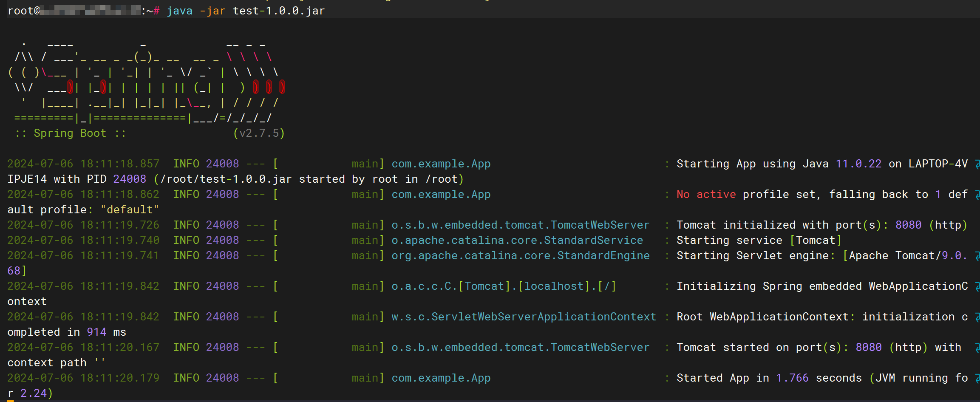
Task: Click the '914' milliseconds value
Action: tap(96, 332)
